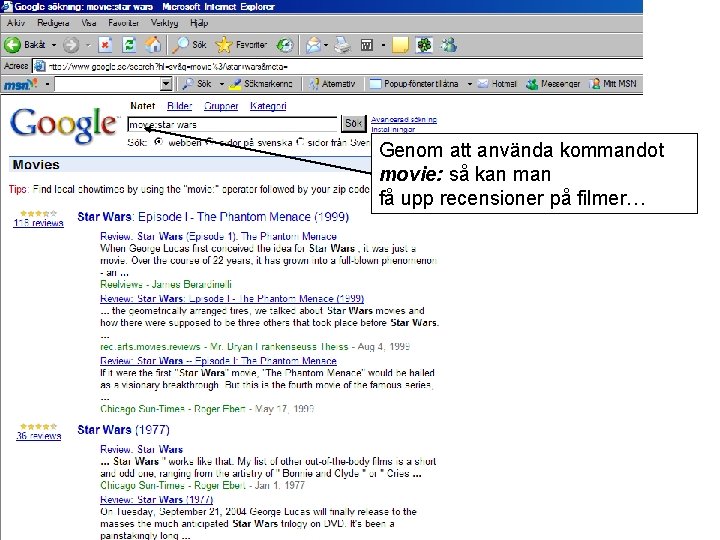Click Popup-fönster tillåtna button
This screenshot has width=720, height=540.
[414, 84]
